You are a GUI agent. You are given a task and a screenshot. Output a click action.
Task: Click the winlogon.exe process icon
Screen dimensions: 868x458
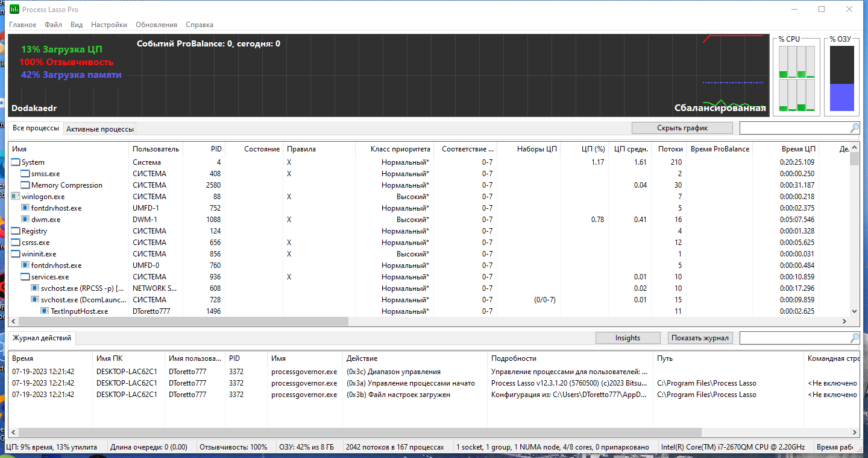click(16, 197)
